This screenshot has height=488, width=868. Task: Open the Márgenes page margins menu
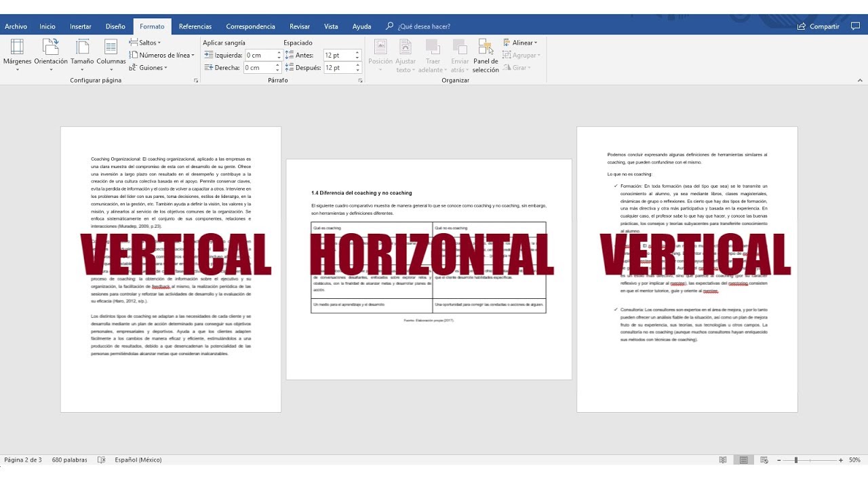(x=17, y=54)
